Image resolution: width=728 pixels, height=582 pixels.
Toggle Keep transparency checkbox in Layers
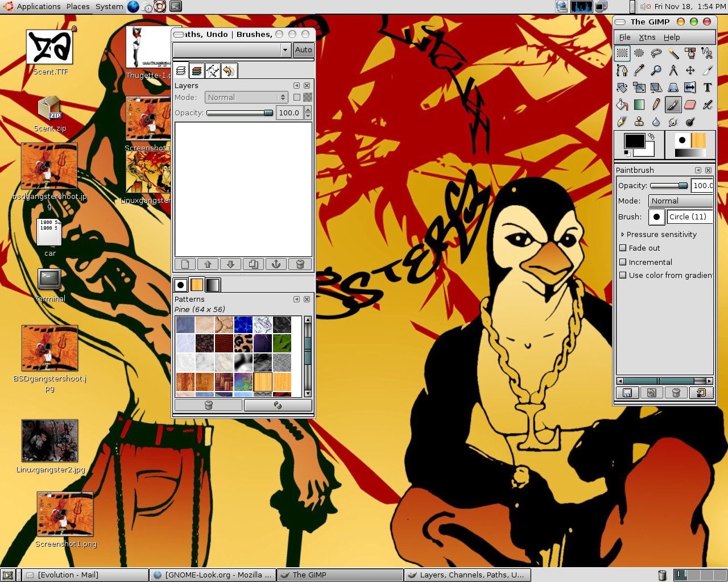point(297,97)
